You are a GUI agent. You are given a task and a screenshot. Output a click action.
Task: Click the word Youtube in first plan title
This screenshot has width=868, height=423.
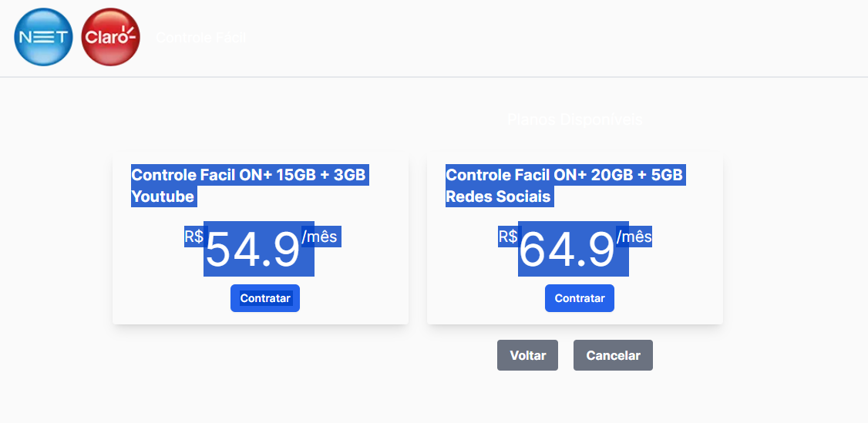coord(163,196)
